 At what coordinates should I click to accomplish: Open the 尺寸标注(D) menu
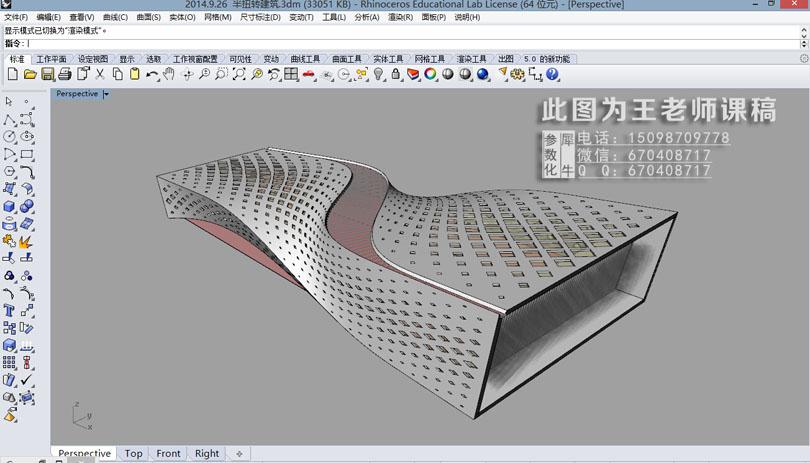[260, 17]
